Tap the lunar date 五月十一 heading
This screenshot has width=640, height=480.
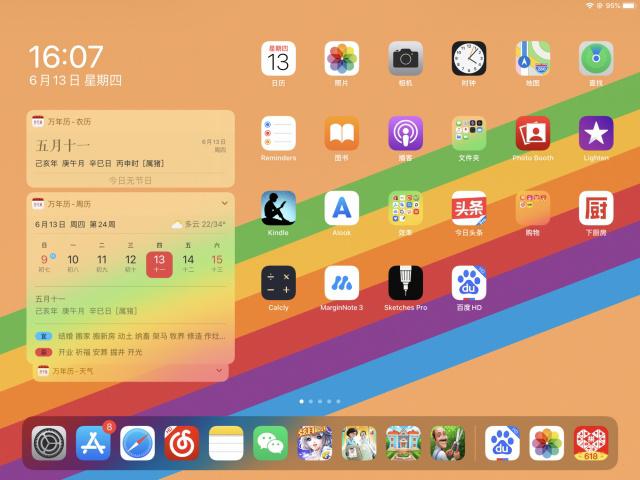point(62,145)
